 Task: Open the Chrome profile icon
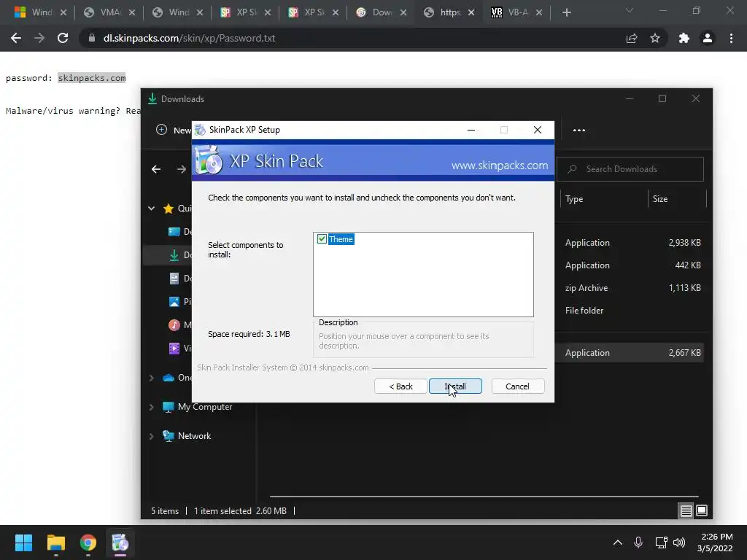tap(708, 38)
